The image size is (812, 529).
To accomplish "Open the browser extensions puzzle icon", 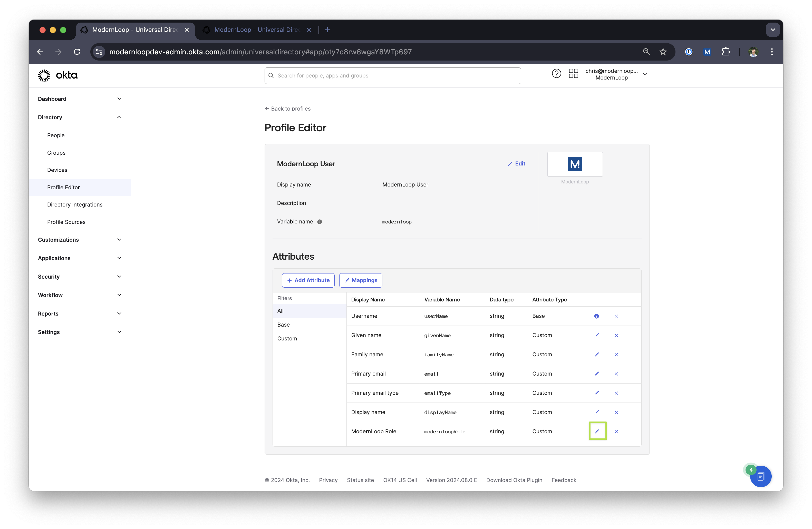I will pyautogui.click(x=726, y=52).
